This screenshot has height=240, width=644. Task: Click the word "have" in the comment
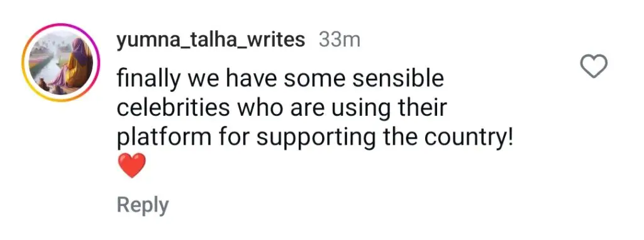click(x=250, y=79)
